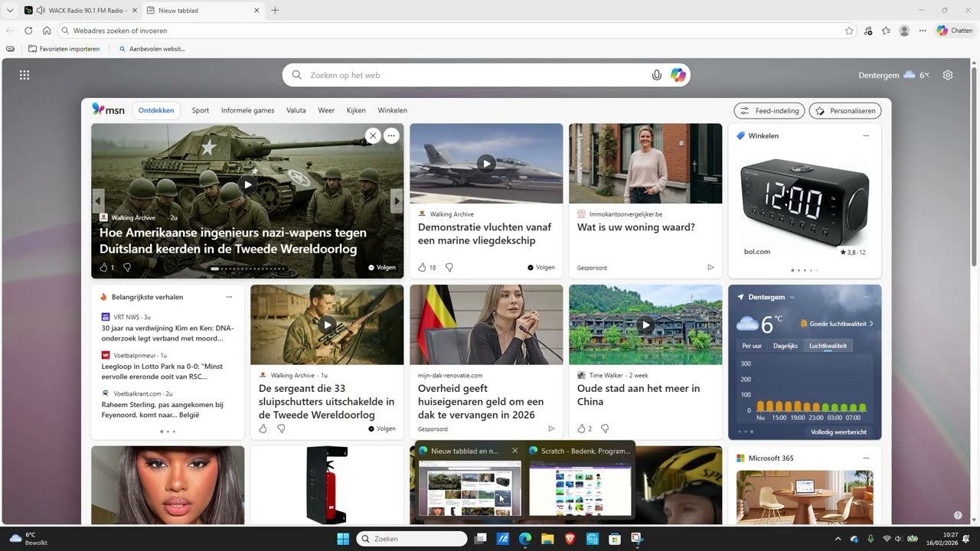Open File Explorer from taskbar

coord(547,539)
